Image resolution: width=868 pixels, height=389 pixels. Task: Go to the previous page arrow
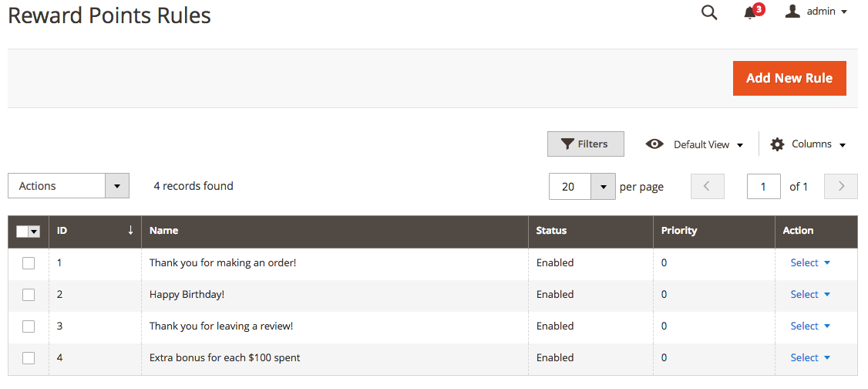point(708,186)
